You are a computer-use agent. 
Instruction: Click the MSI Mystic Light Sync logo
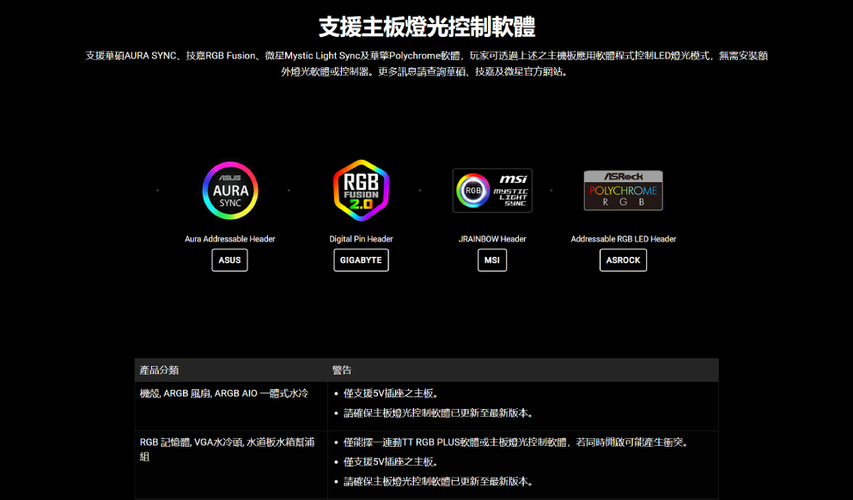pyautogui.click(x=492, y=190)
